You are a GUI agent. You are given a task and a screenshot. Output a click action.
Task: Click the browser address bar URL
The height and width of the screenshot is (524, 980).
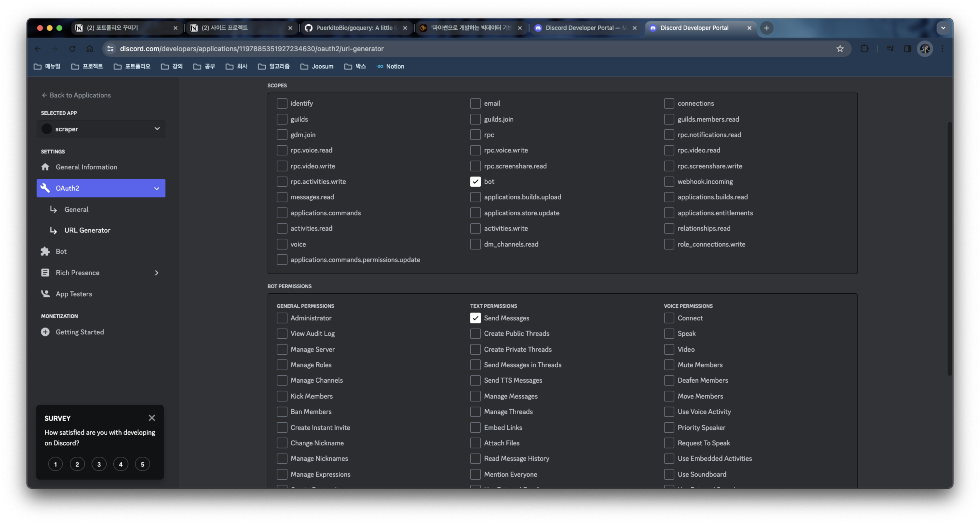251,49
